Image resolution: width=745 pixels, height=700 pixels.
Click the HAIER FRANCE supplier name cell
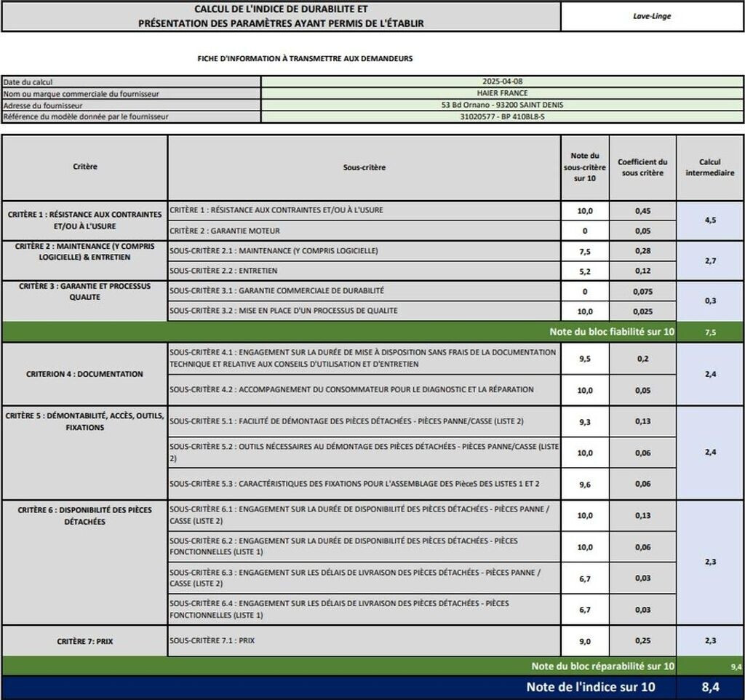[x=502, y=93]
